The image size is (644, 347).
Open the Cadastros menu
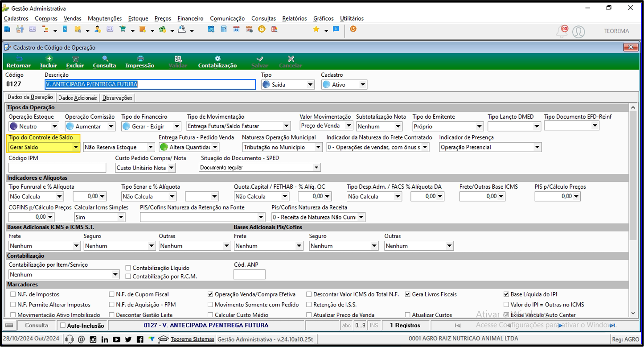pos(16,18)
